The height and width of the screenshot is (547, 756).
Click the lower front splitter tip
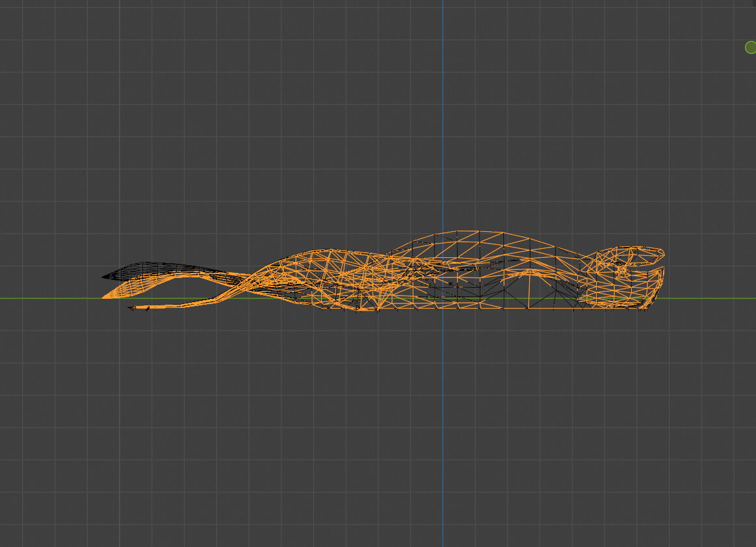pyautogui.click(x=132, y=308)
